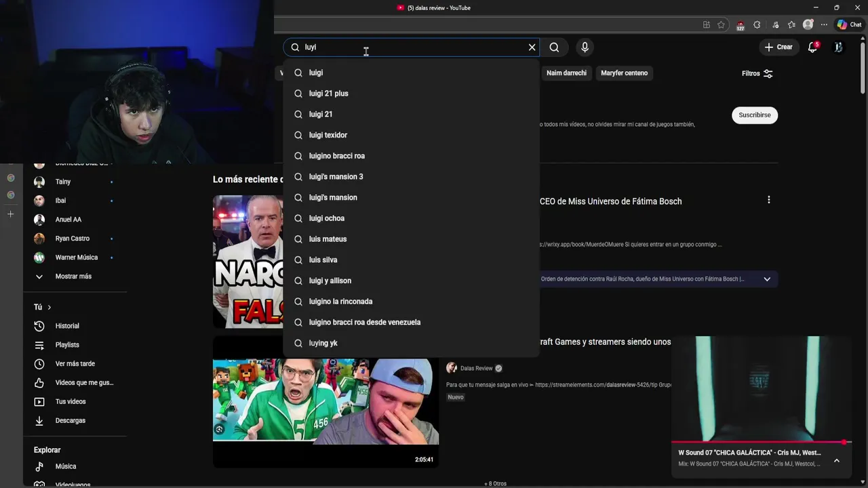Pick the suggestion reading exactly 'luigi 21'
This screenshot has width=868, height=488.
click(x=411, y=115)
